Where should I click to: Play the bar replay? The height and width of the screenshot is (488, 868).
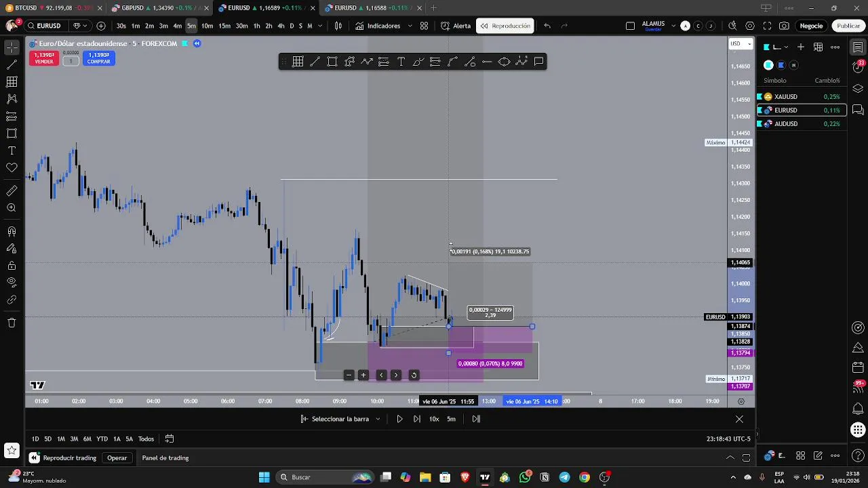[x=399, y=419]
